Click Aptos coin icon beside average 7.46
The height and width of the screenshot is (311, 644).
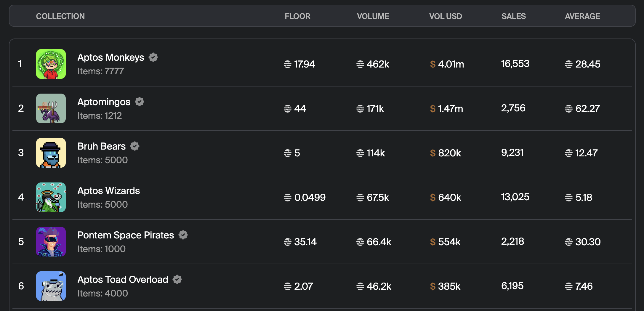pyautogui.click(x=569, y=286)
